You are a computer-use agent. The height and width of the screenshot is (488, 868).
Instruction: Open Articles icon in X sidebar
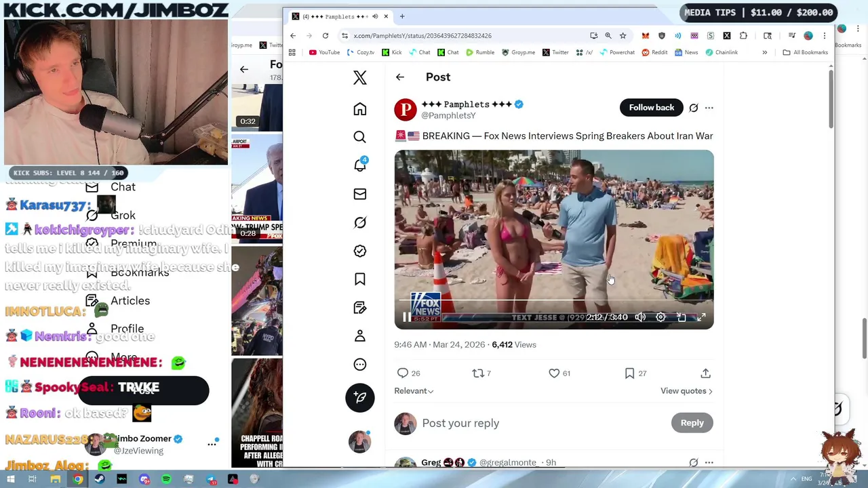pyautogui.click(x=360, y=308)
